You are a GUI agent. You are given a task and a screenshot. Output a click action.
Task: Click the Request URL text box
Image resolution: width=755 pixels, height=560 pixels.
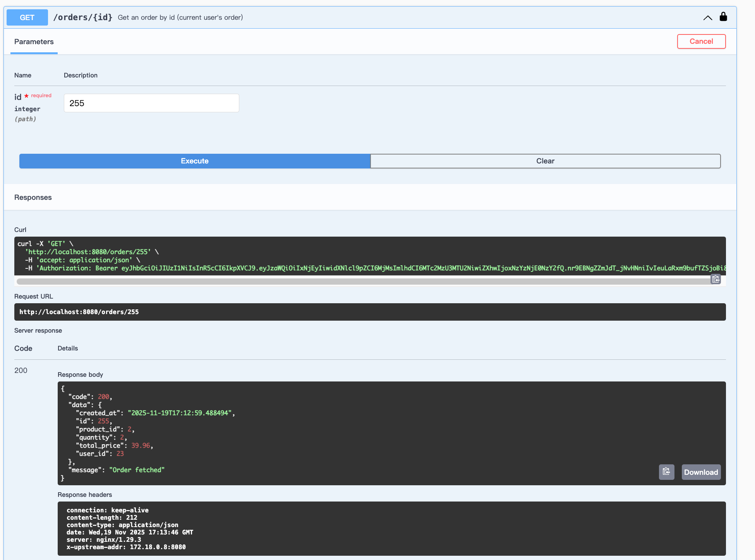tap(370, 312)
